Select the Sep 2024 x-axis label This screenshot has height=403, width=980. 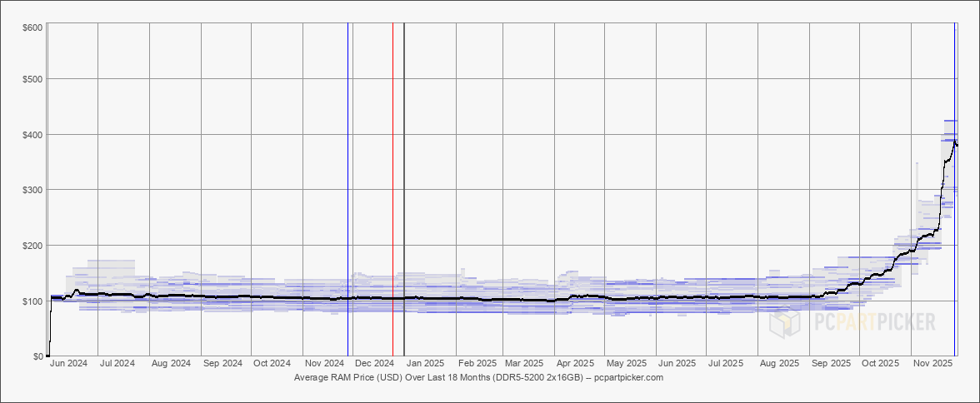click(x=222, y=364)
